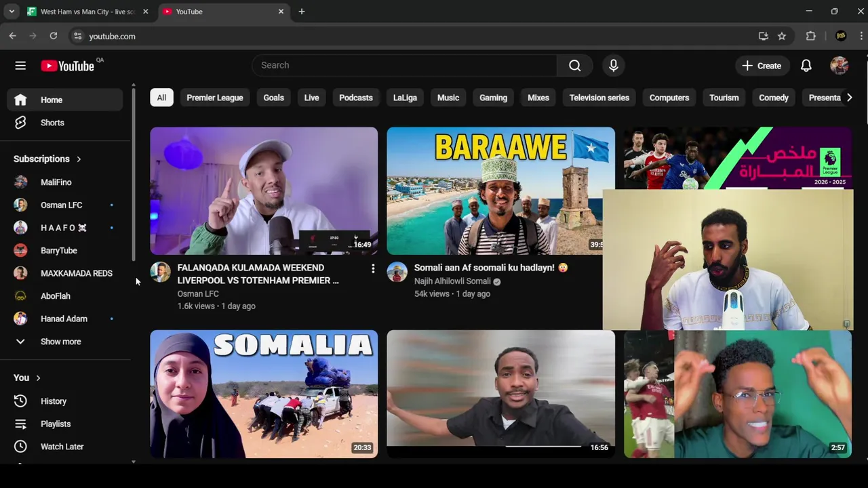
Task: Open Osman LFC subscription
Action: [65, 205]
